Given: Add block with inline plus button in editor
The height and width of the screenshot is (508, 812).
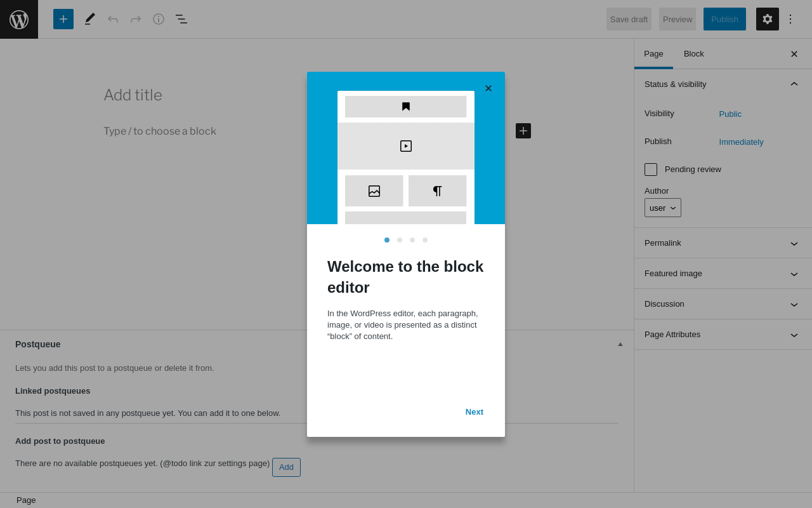Looking at the screenshot, I should pos(523,131).
